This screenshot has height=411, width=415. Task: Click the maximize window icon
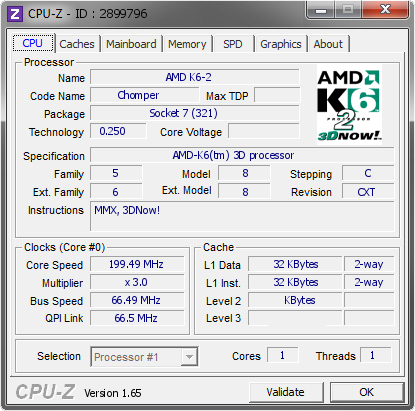coord(348,10)
